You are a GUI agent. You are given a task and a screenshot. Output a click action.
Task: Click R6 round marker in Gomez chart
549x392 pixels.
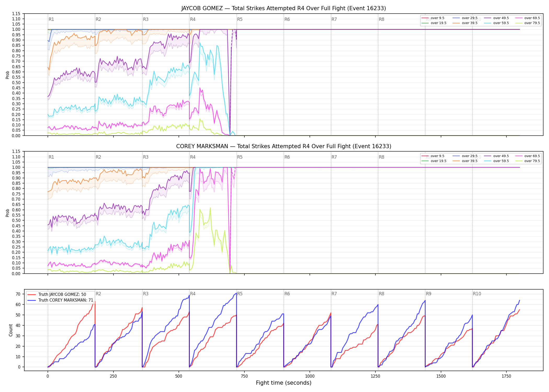pos(287,19)
